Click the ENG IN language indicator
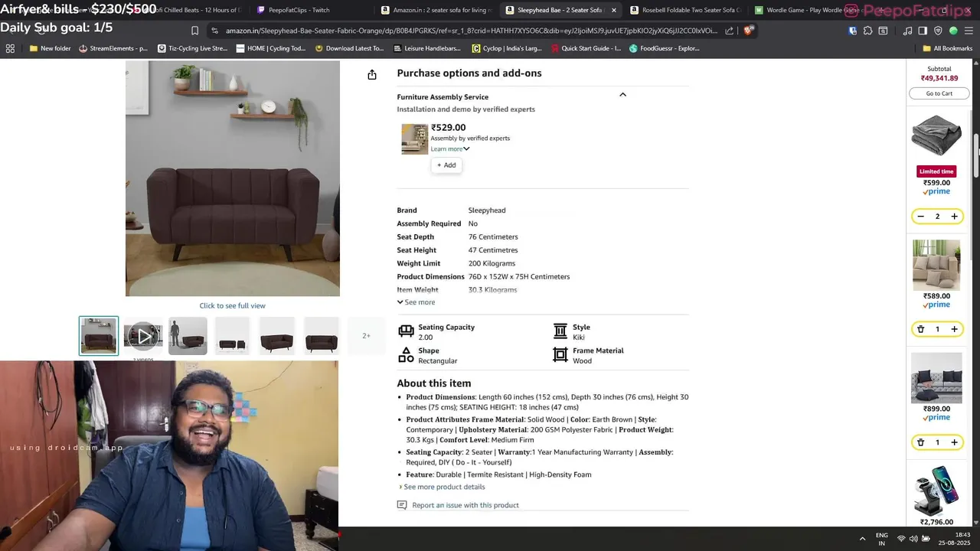 [882, 539]
